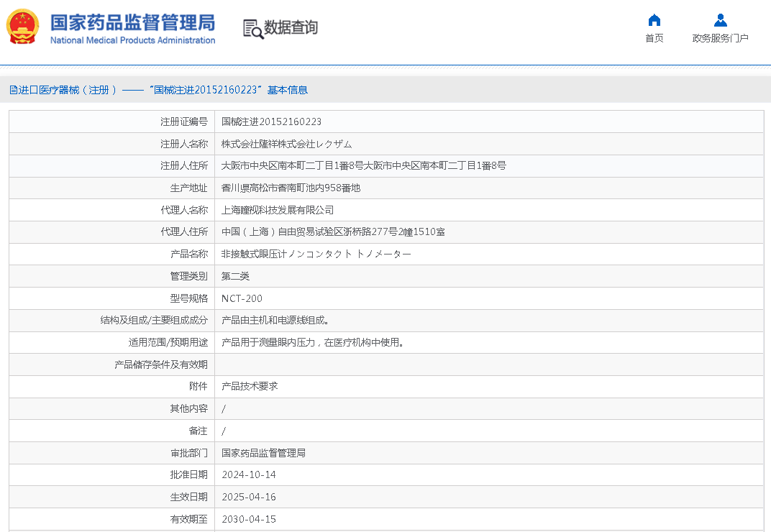Image resolution: width=771 pixels, height=532 pixels.
Task: Click the 审批部门 label
Action: click(x=189, y=453)
